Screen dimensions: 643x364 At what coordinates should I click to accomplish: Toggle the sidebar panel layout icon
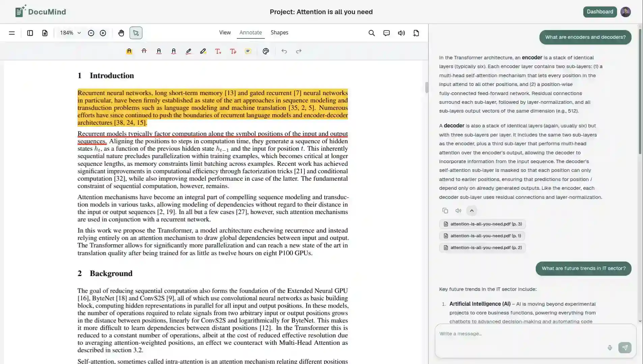pos(30,33)
